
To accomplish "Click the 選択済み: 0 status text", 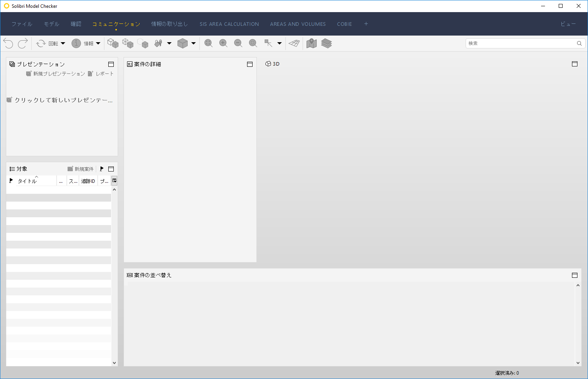I will click(x=507, y=373).
